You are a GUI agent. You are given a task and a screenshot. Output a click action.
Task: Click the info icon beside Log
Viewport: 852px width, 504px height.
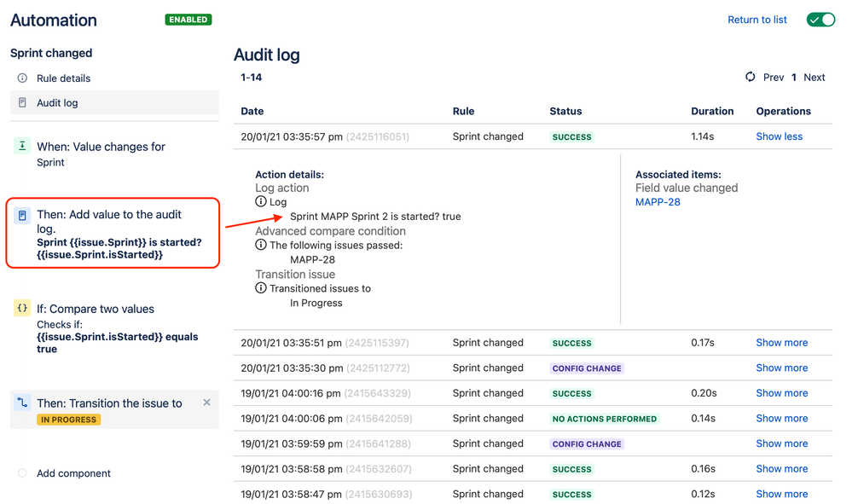pos(261,201)
